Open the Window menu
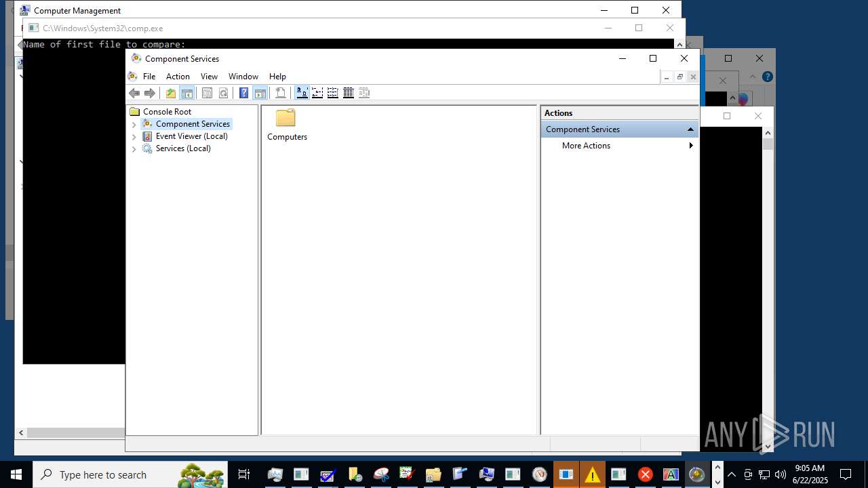The image size is (868, 488). (x=243, y=77)
